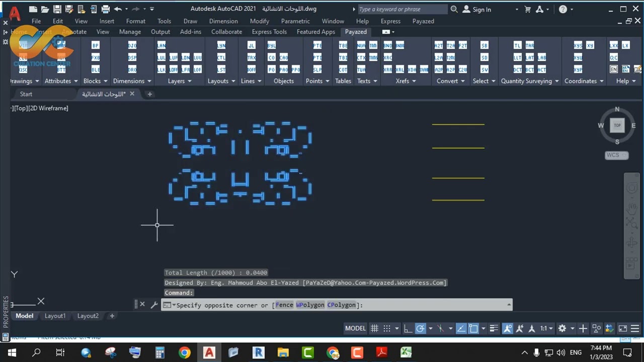Run the LOFF layer tool
Image resolution: width=644 pixels, height=362 pixels.
pos(174,69)
